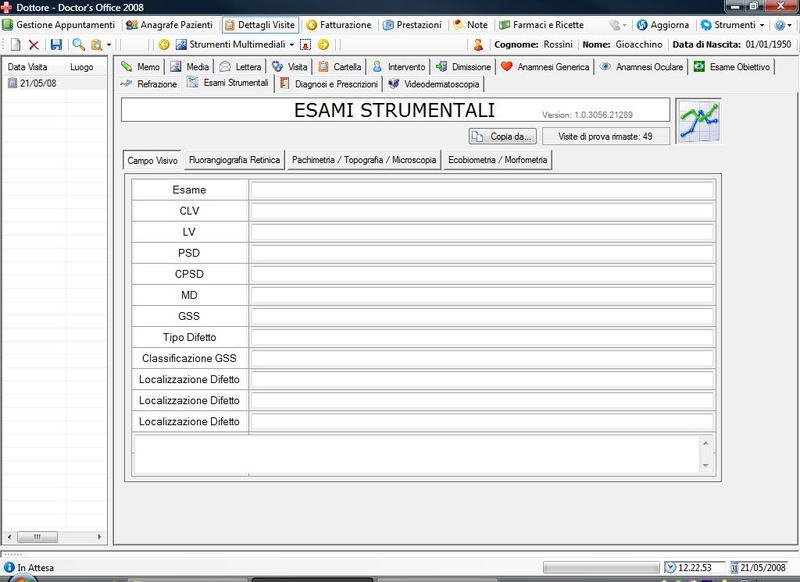
Task: Click the clipboard paste icon in the toolbar
Action: pos(96,45)
